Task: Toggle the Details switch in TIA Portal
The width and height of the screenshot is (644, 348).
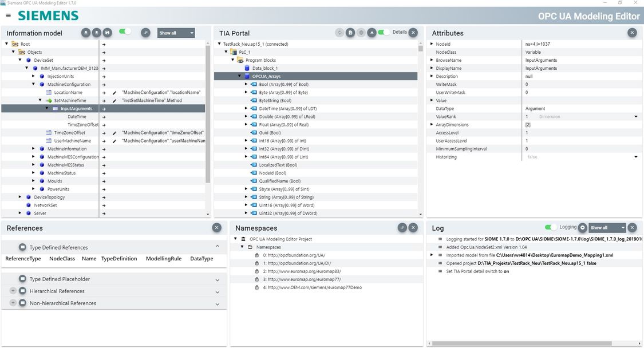Action: coord(384,32)
